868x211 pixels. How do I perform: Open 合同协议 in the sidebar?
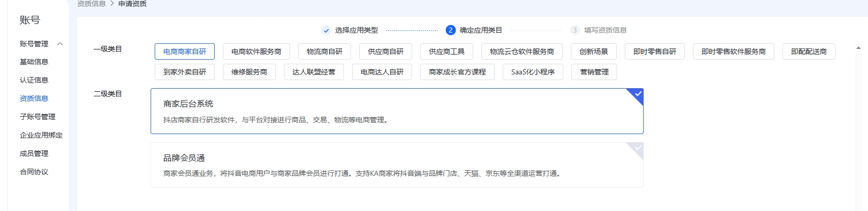[x=34, y=172]
